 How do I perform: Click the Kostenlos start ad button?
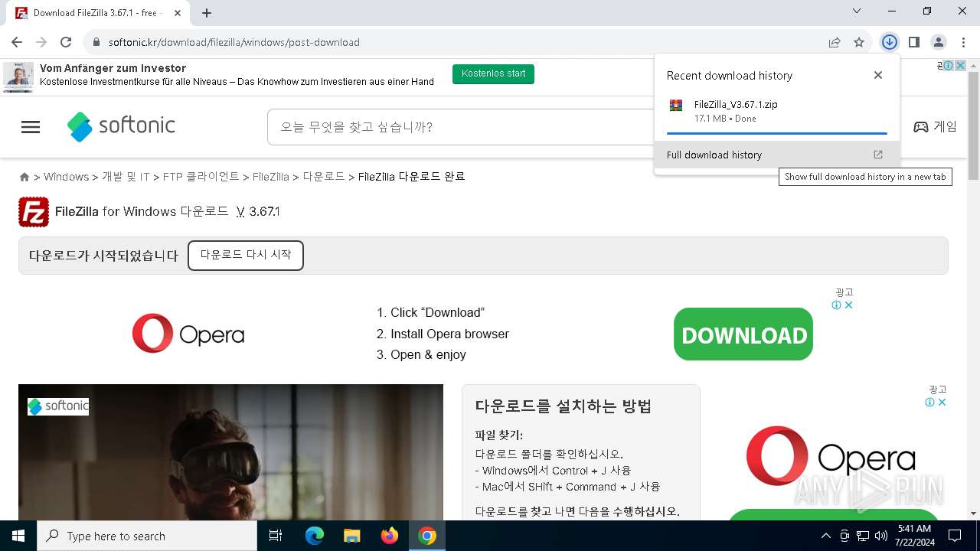pyautogui.click(x=493, y=73)
